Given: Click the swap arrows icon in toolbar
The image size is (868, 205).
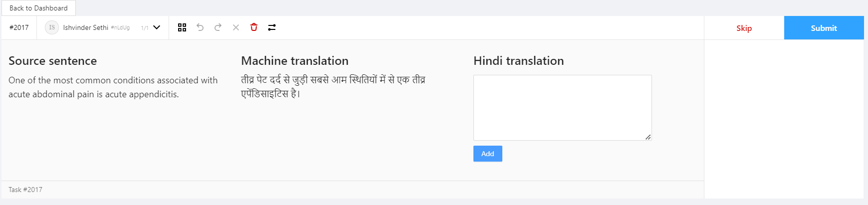Looking at the screenshot, I should [272, 27].
